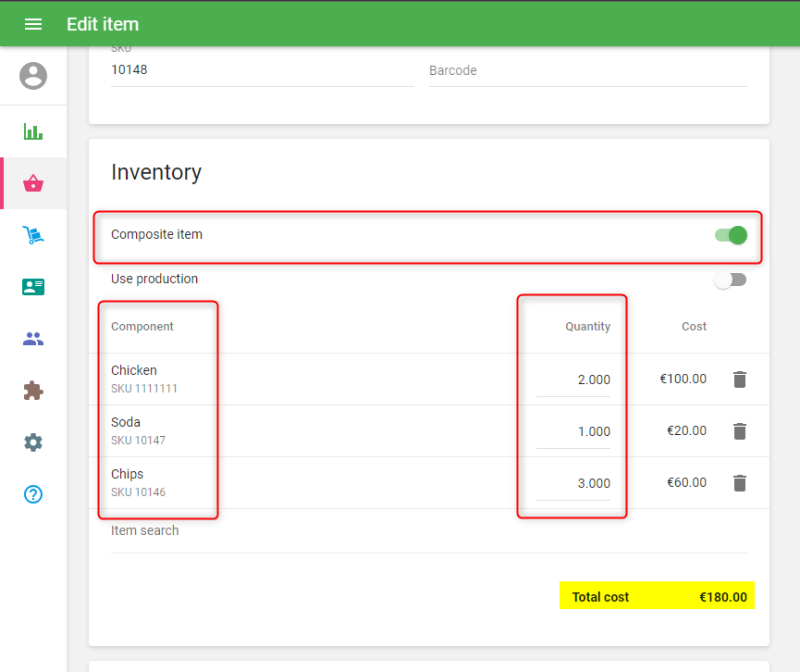Open the customers people icon
Screen dimensions: 800x672
point(33,339)
